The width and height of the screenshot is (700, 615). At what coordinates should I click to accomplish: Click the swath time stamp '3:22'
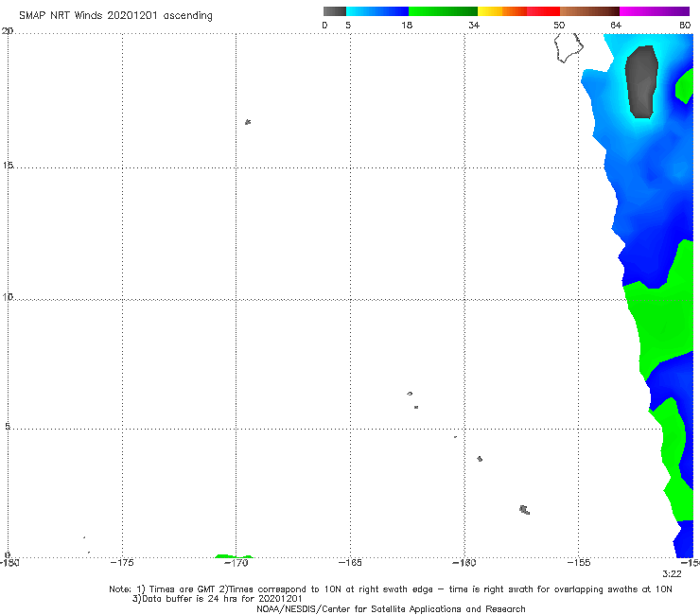pos(672,574)
